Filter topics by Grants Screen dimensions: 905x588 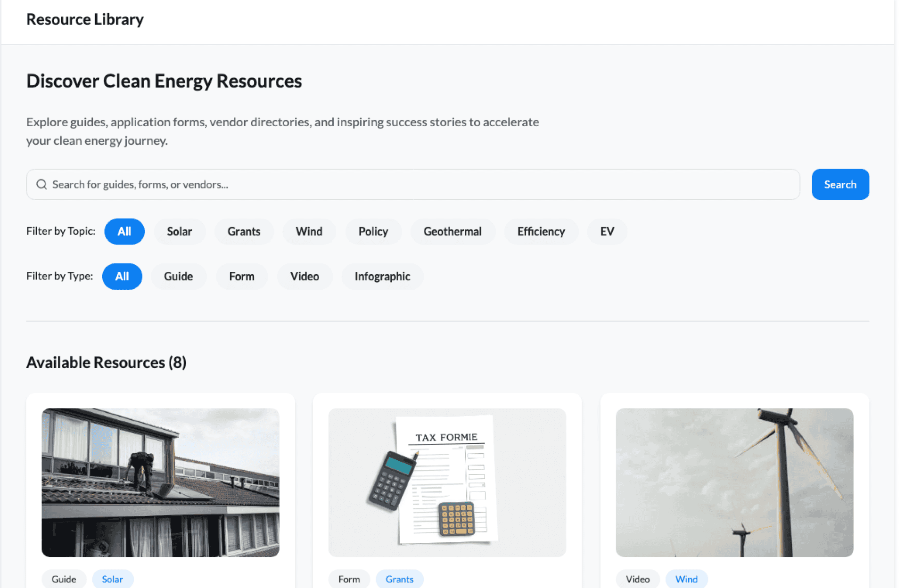[x=244, y=231]
